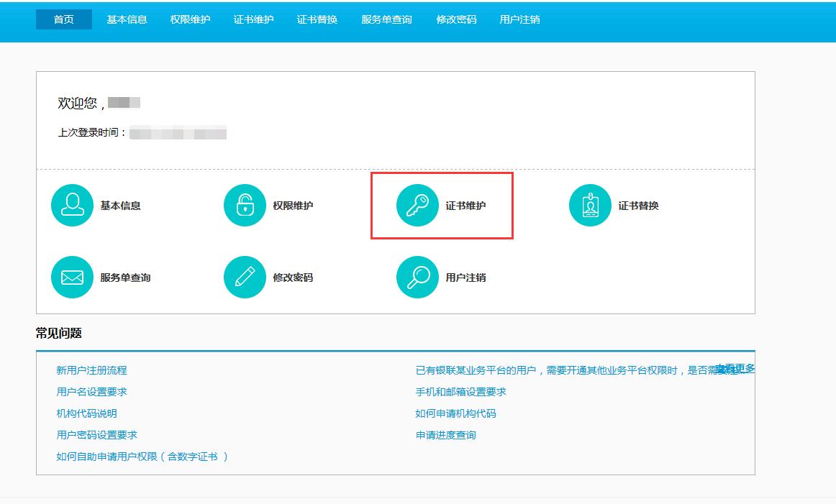Open 首页 tab in top navigation
Viewport: 836px width, 504px height.
click(x=64, y=19)
